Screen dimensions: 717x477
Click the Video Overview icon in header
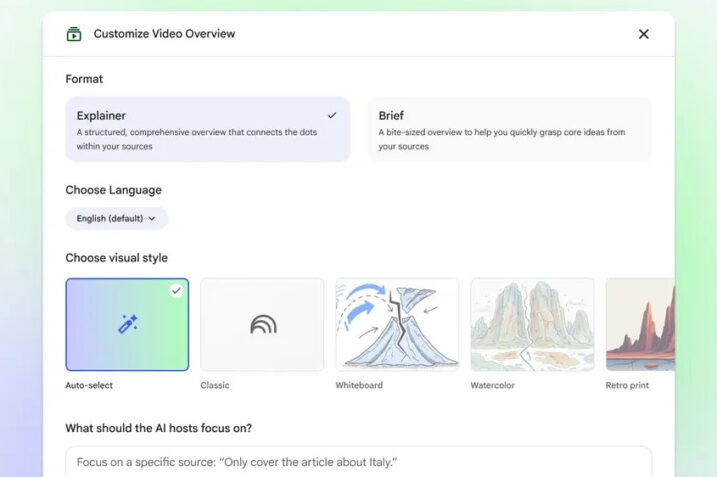point(74,34)
